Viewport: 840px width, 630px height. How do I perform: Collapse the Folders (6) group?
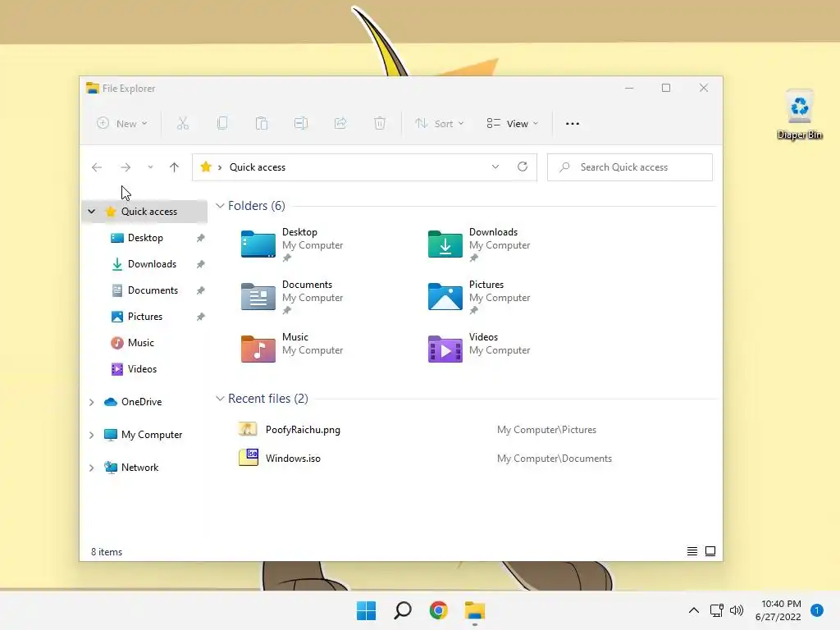click(x=220, y=206)
